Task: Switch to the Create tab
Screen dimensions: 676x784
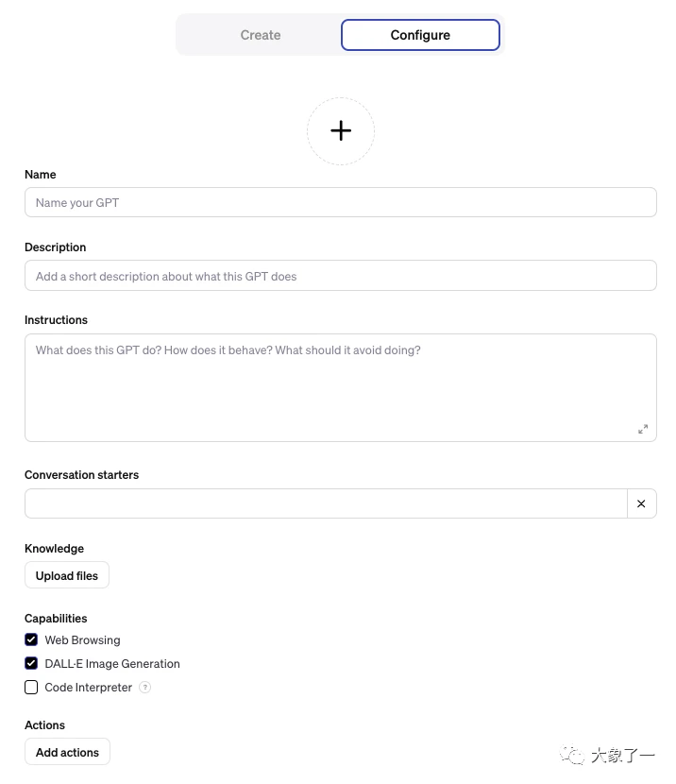Action: [x=261, y=35]
